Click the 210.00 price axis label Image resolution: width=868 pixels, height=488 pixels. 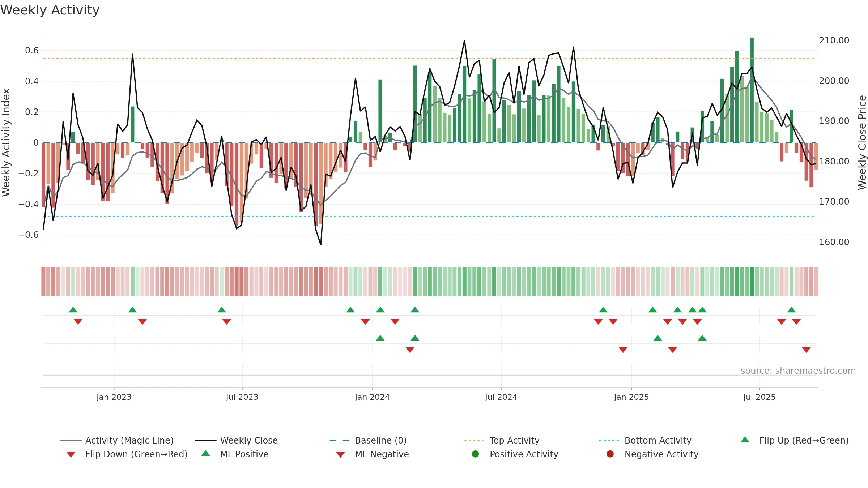(834, 40)
